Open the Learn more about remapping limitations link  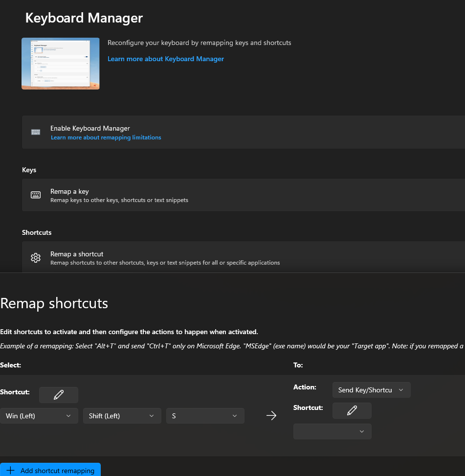click(106, 137)
